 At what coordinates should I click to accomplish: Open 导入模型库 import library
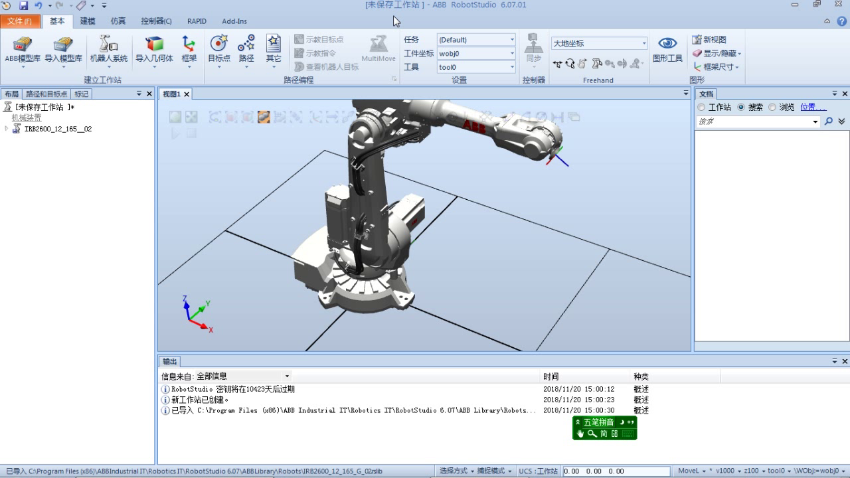(63, 50)
